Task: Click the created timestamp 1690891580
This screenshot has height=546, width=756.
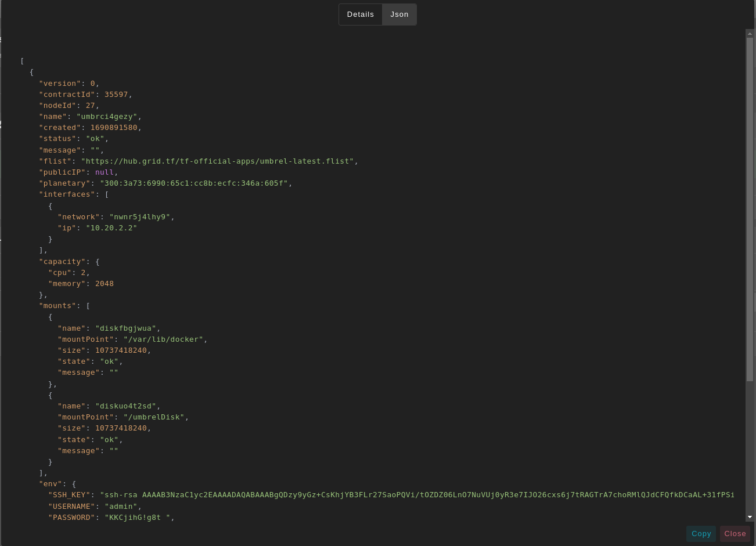Action: 114,128
